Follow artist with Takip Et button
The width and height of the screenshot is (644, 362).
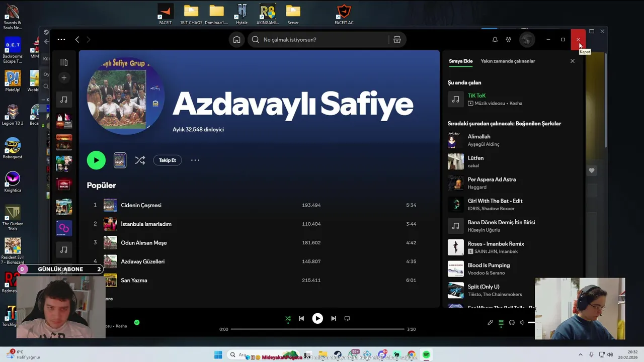pyautogui.click(x=168, y=160)
